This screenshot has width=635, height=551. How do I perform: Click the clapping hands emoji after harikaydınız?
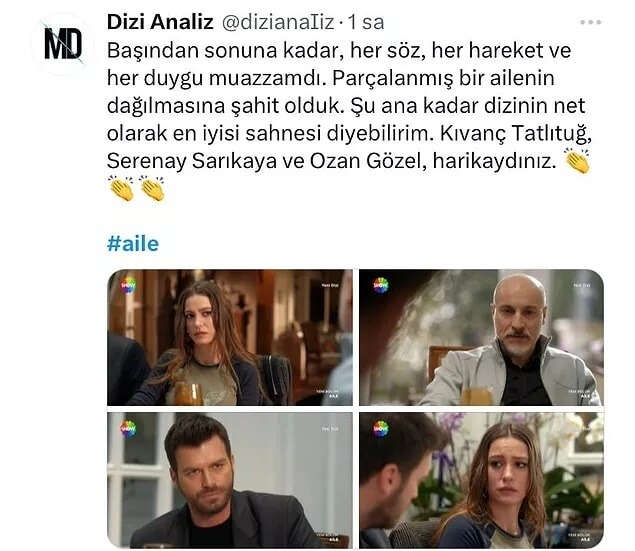(x=577, y=161)
